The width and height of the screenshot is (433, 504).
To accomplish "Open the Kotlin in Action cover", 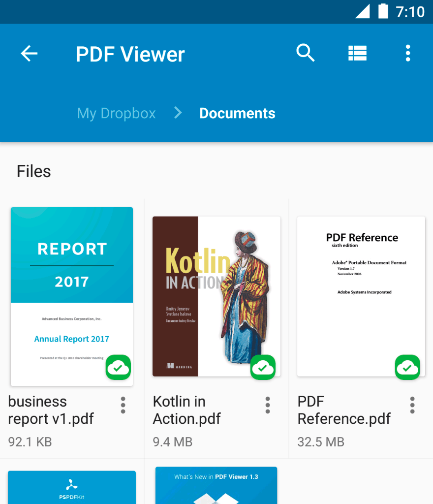I will [216, 295].
